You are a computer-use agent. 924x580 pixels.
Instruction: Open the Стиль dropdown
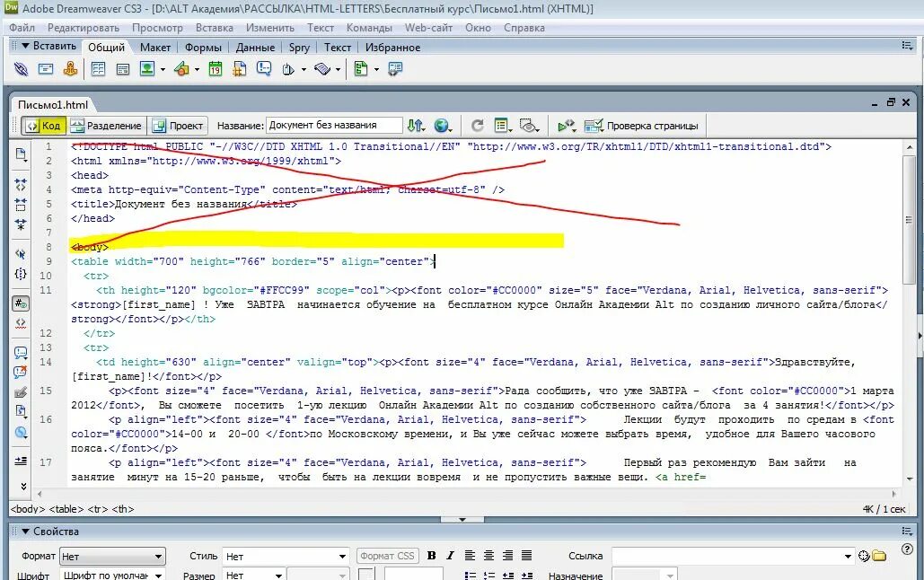[x=286, y=557]
